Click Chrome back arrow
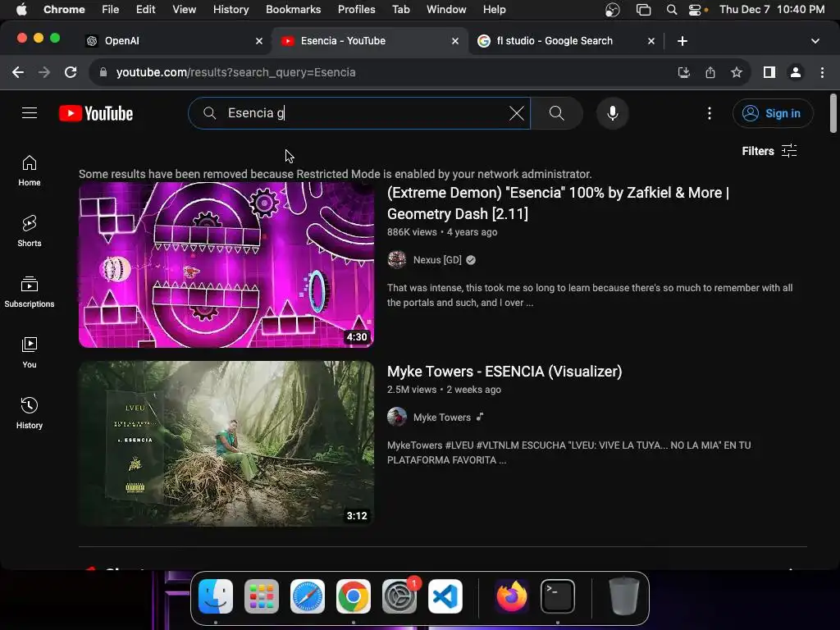This screenshot has width=840, height=630. [18, 72]
